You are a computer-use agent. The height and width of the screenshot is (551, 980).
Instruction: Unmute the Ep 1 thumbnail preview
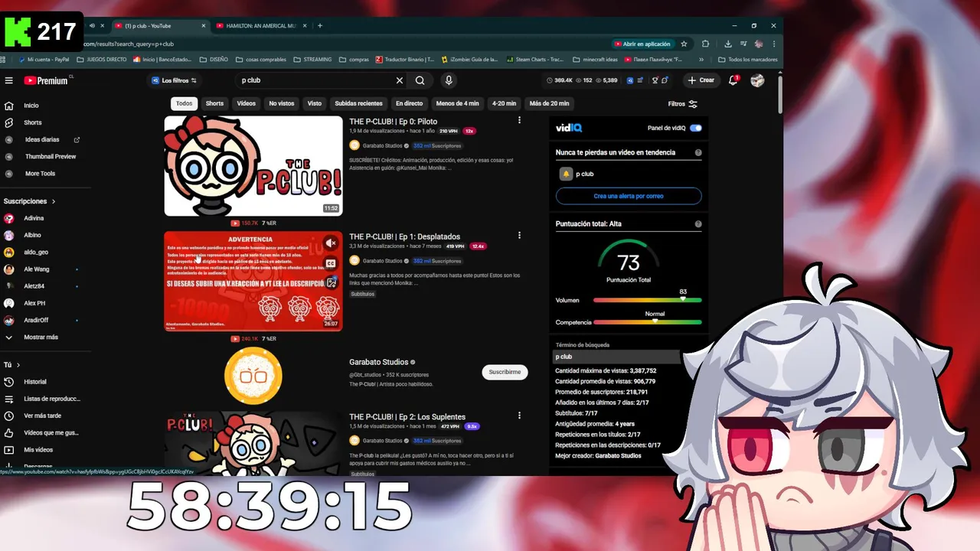point(331,243)
